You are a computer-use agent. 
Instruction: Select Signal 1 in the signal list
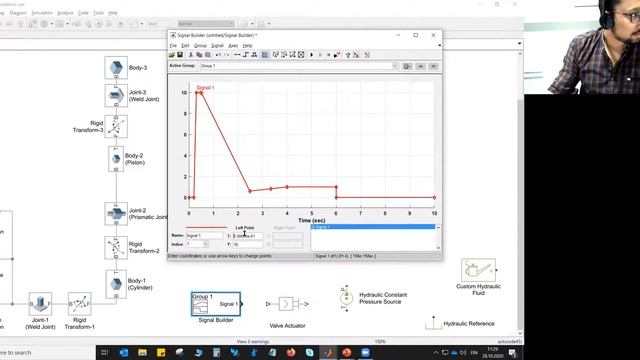373,227
